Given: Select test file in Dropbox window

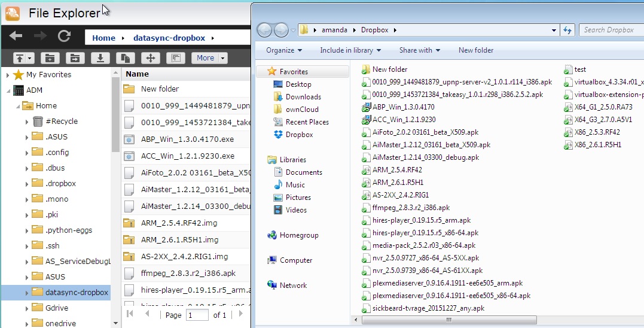Looking at the screenshot, I should 580,69.
